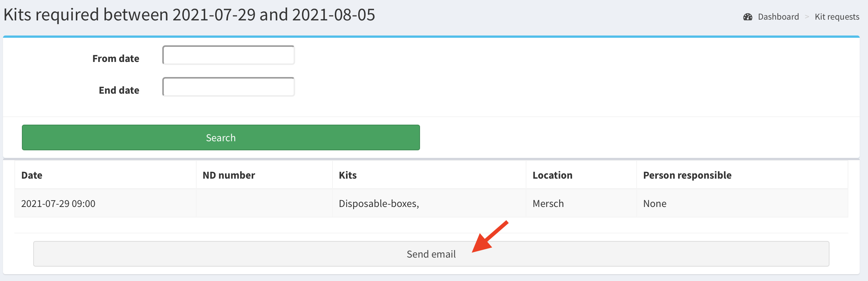Click the Mersch location cell
Screen dimensions: 868x281
click(548, 204)
